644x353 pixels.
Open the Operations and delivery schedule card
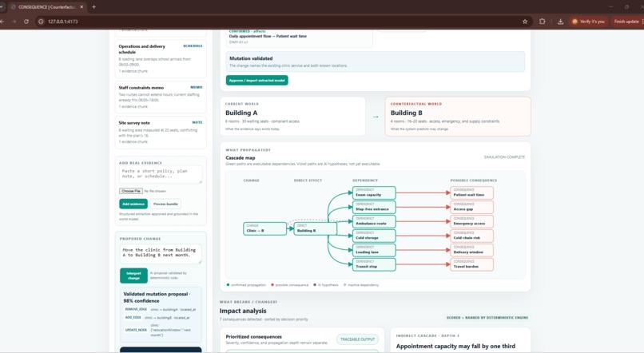coord(161,58)
